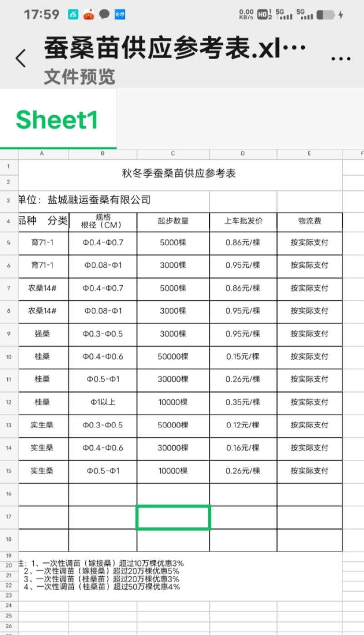The image size is (364, 635).
Task: Click Φ0.4-Φ0.6 cell in row 14
Action: (103, 448)
